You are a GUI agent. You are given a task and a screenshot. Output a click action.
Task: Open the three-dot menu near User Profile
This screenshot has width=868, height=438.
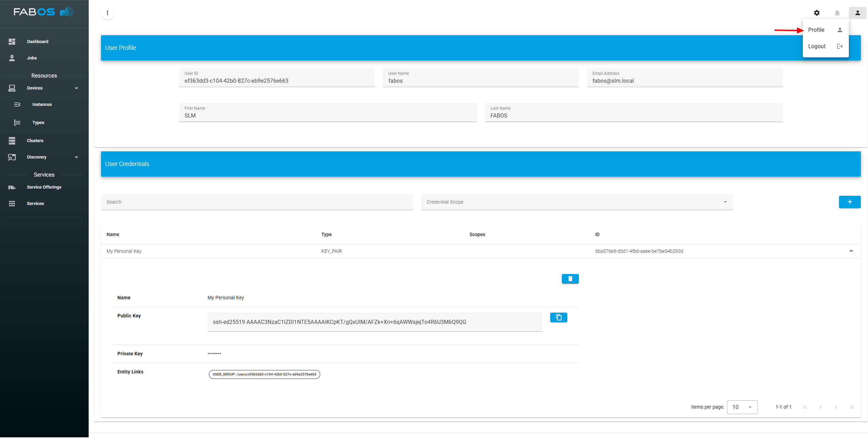coord(108,13)
